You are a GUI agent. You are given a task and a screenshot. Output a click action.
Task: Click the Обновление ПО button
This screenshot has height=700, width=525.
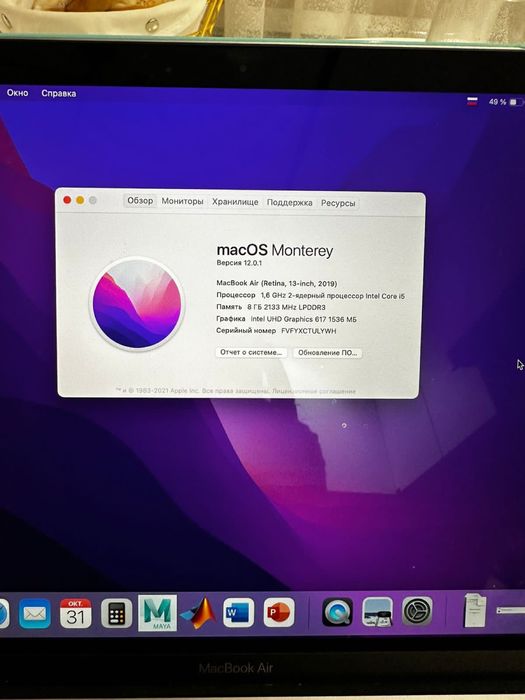point(327,353)
